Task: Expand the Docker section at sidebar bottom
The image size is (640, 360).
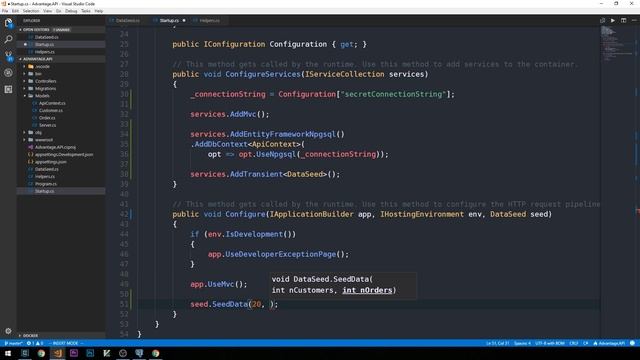Action: 30,336
